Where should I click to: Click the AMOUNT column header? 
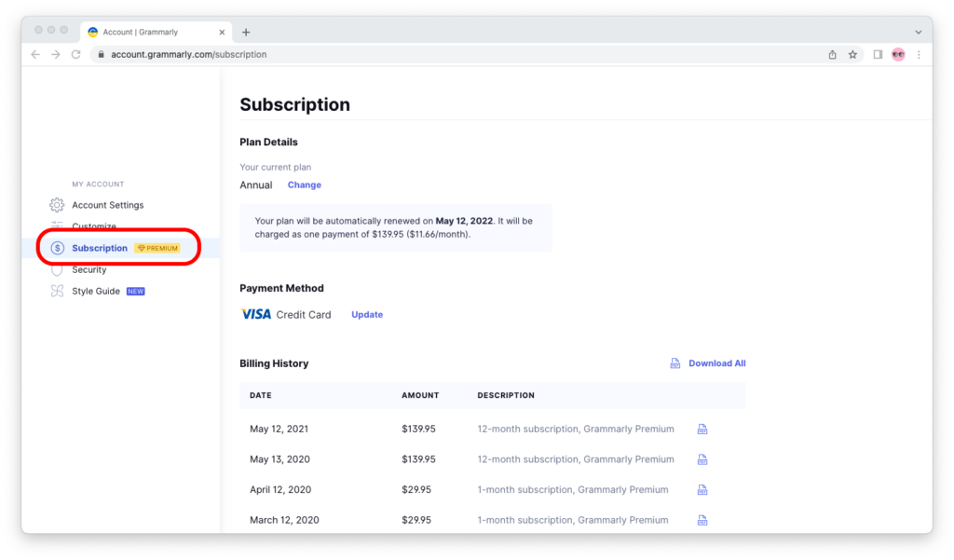[420, 396]
